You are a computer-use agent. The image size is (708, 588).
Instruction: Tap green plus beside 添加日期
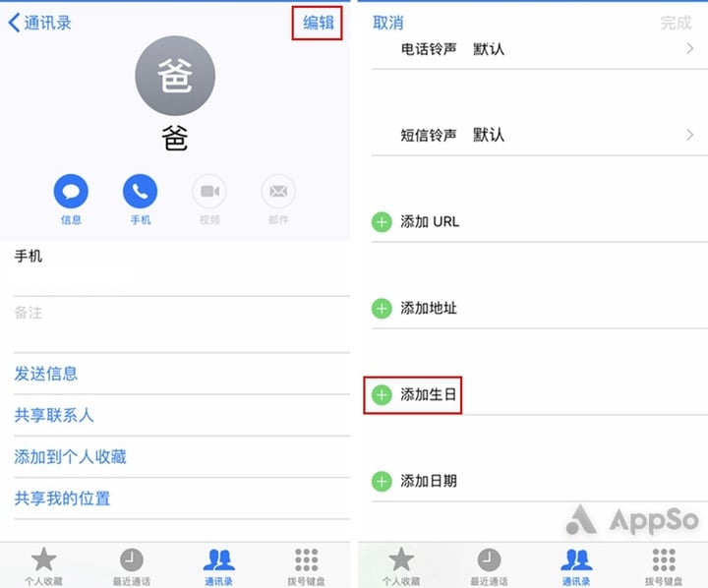coord(382,482)
